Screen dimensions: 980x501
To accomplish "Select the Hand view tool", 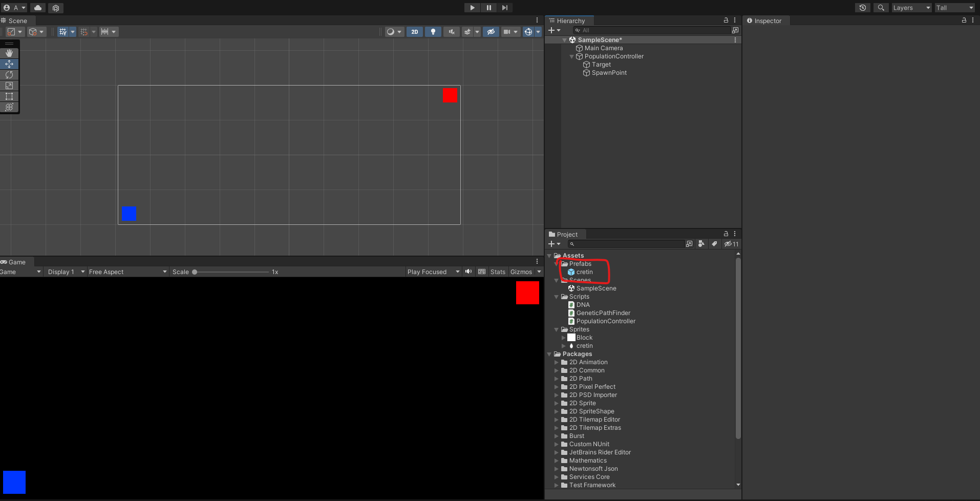I will pos(9,53).
